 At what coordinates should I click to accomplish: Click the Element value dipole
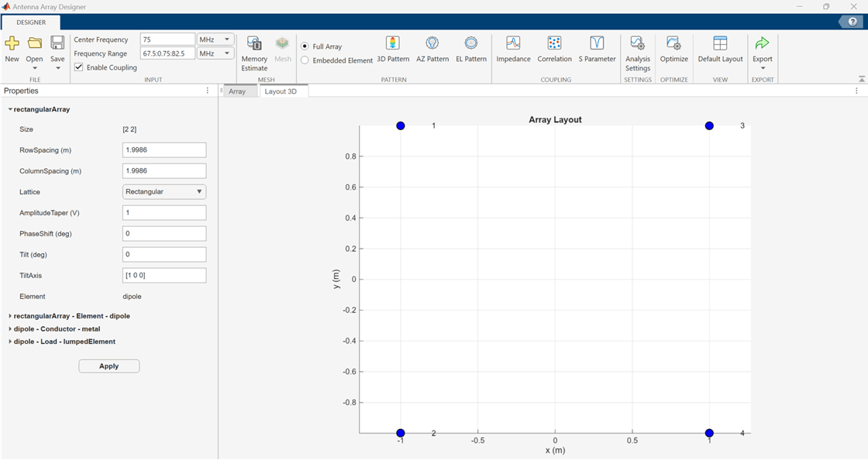coord(132,297)
